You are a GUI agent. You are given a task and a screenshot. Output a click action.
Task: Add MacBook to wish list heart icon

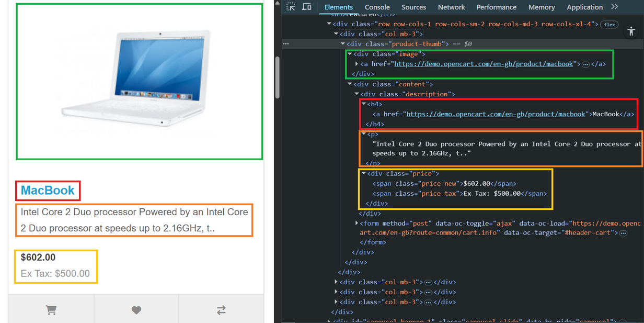(136, 310)
